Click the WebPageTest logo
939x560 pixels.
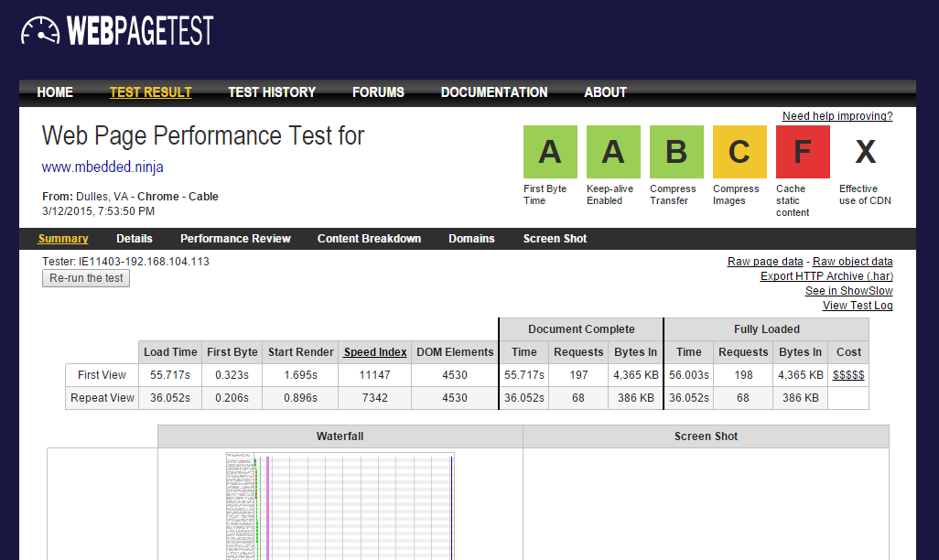tap(117, 30)
